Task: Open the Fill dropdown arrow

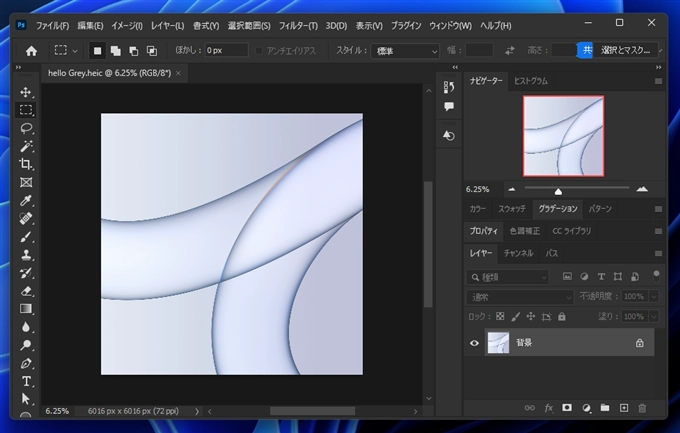Action: [x=654, y=316]
